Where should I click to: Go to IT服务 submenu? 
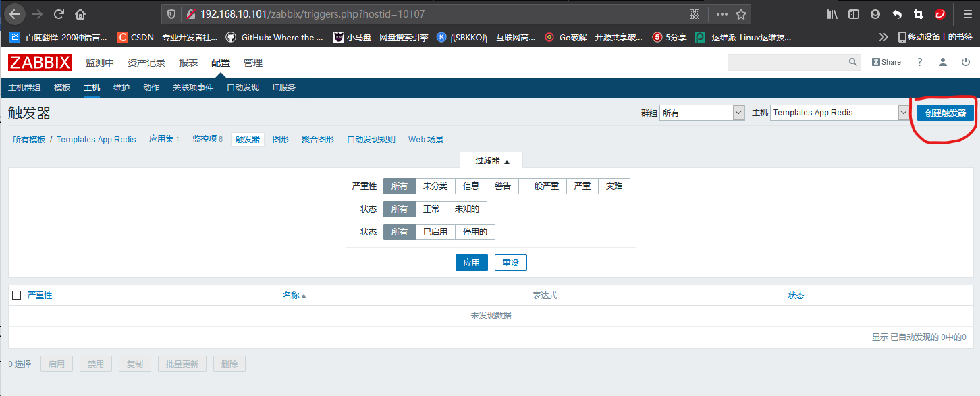click(284, 88)
